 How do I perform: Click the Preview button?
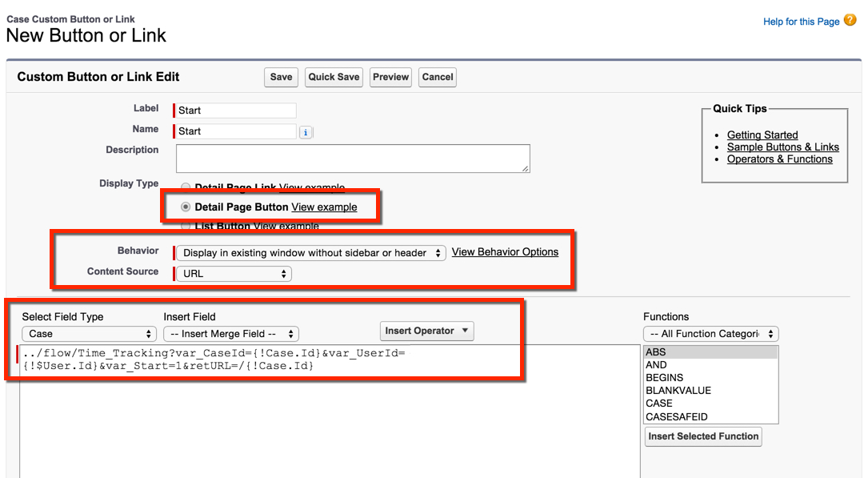click(390, 77)
